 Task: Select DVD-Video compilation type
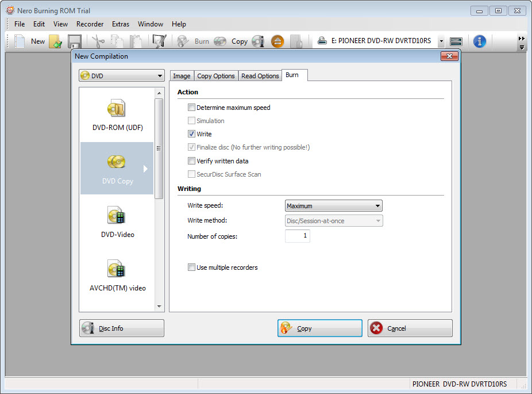tap(117, 221)
